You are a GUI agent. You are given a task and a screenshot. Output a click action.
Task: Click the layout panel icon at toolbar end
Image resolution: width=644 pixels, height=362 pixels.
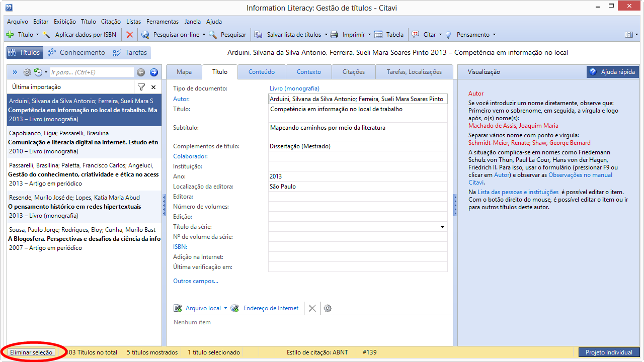628,35
